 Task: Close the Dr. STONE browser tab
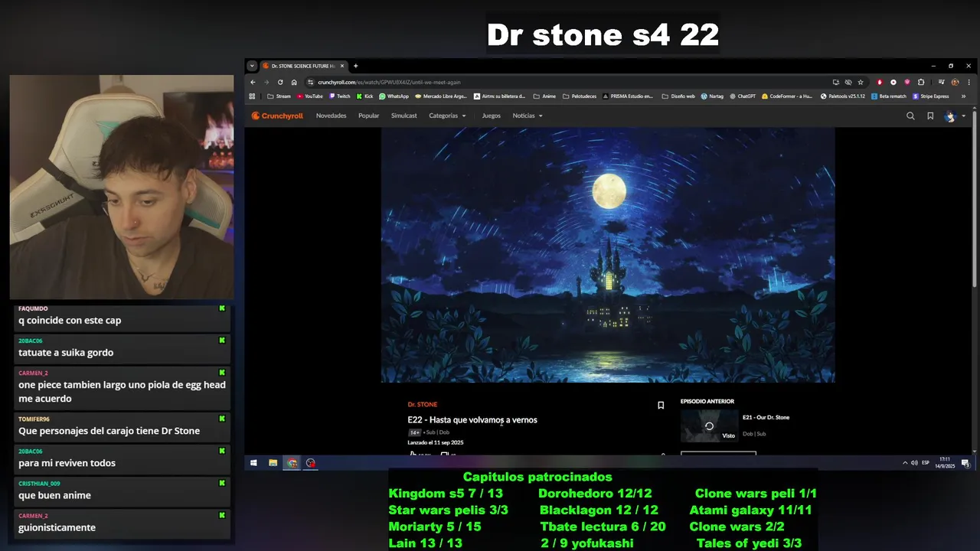342,66
